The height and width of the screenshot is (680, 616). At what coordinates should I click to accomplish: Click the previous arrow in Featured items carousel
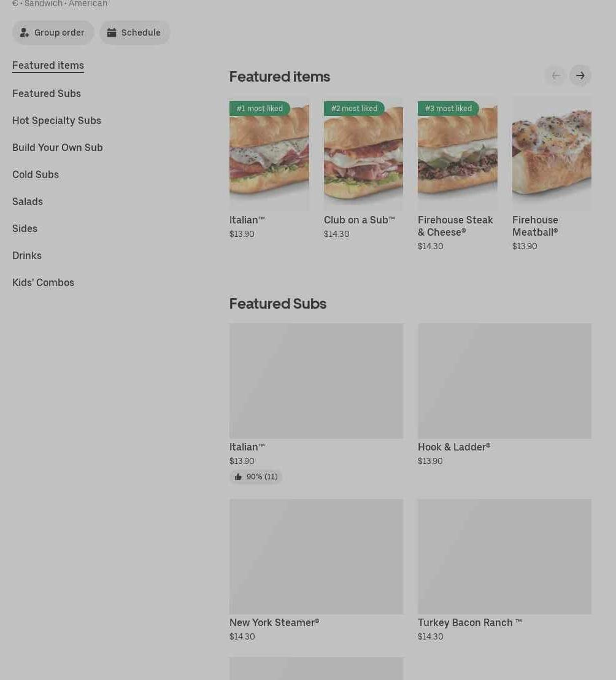pos(556,76)
